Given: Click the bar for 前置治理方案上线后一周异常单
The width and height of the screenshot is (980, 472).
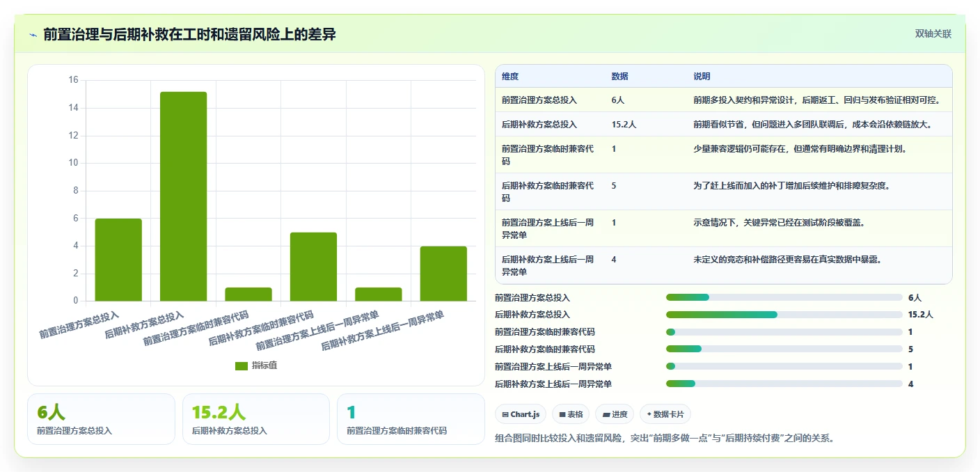Looking at the screenshot, I should tap(379, 294).
